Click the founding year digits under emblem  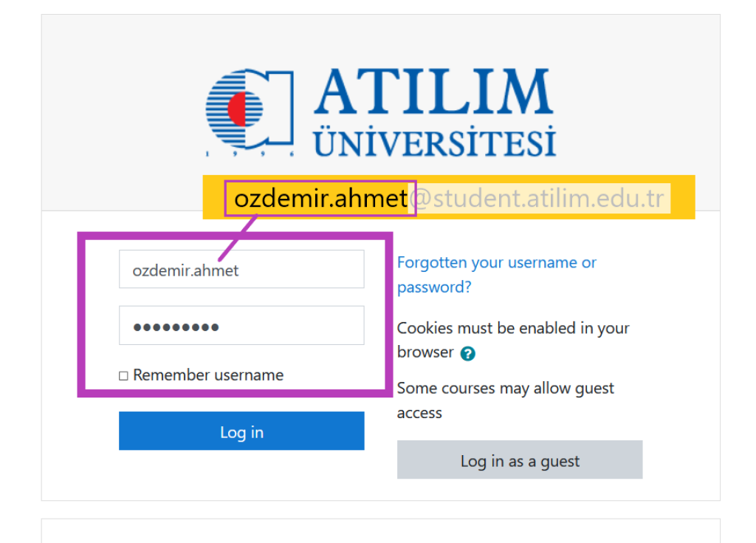pos(249,153)
